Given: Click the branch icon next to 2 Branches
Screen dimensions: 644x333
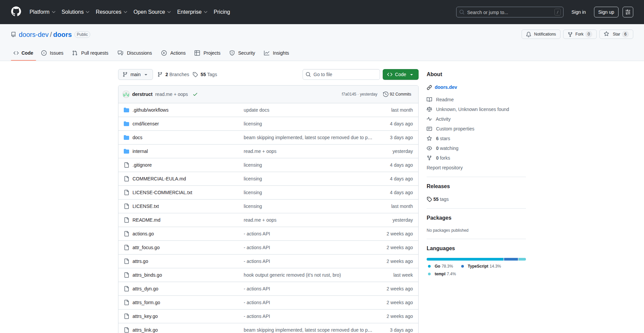Looking at the screenshot, I should pos(160,74).
